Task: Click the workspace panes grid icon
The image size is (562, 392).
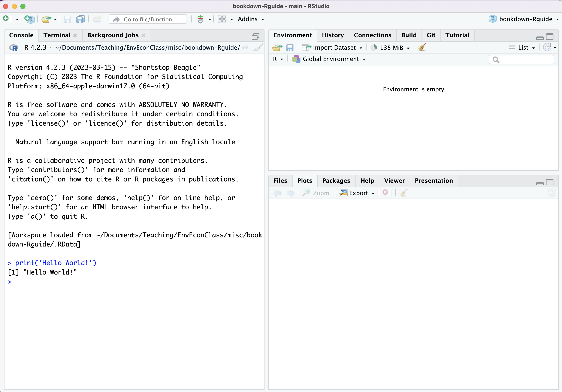Action: [x=222, y=19]
